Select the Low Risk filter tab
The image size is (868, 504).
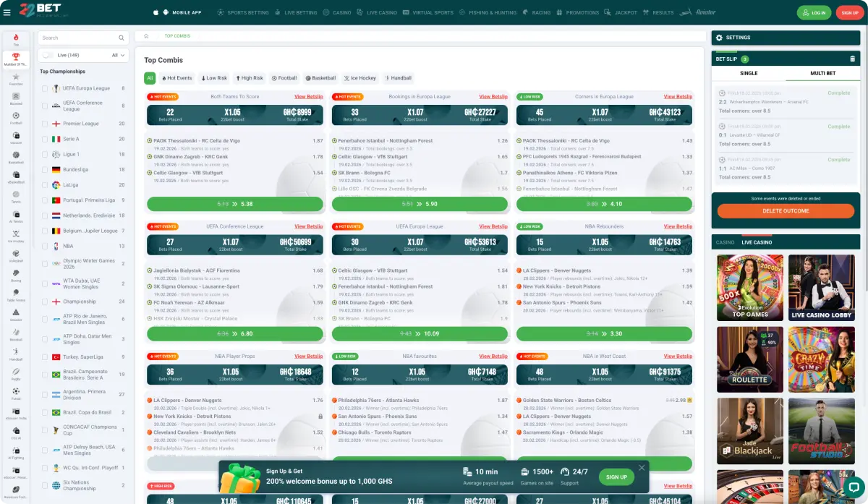point(213,78)
